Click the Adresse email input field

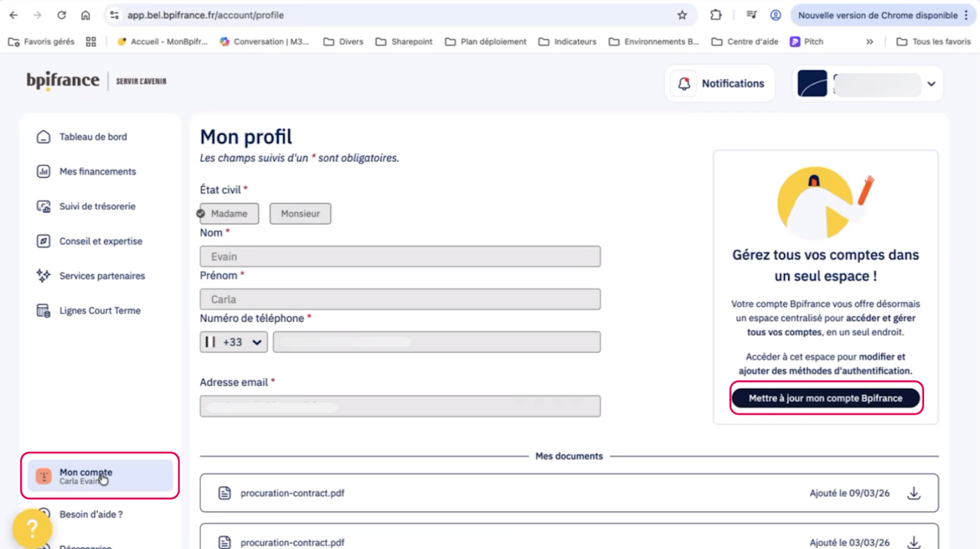(x=400, y=406)
